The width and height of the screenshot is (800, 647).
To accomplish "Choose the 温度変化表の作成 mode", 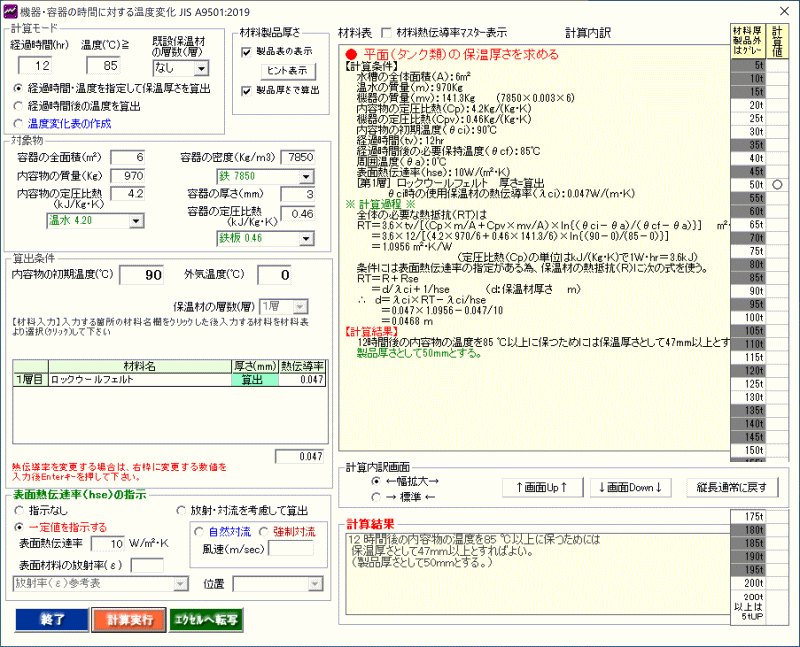I will pos(20,123).
